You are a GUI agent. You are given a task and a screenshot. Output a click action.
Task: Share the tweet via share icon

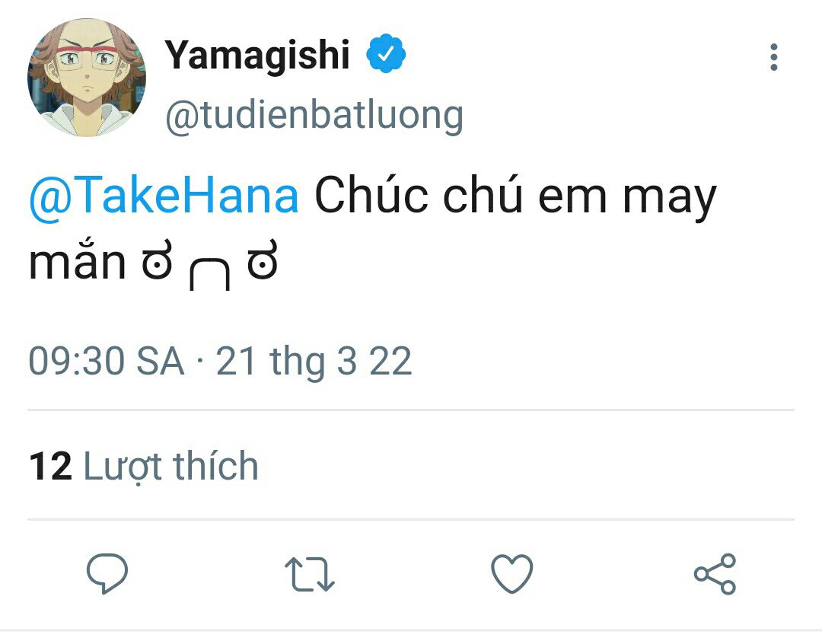tap(715, 573)
